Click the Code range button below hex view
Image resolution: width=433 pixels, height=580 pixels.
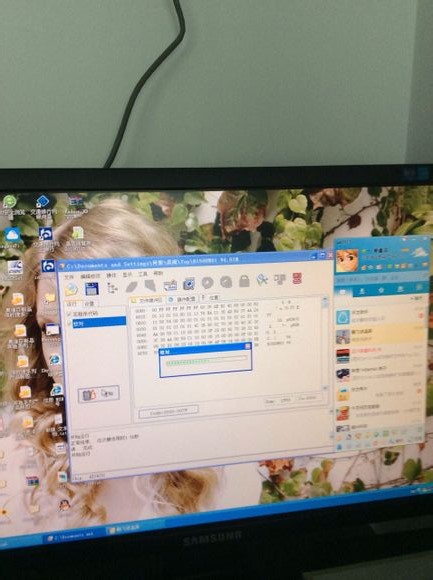pos(168,410)
